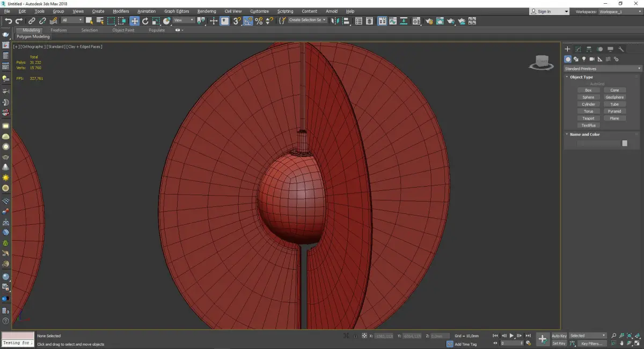Click Bind to Space Warp icon
Screen dimensions: 644x349
click(54, 21)
